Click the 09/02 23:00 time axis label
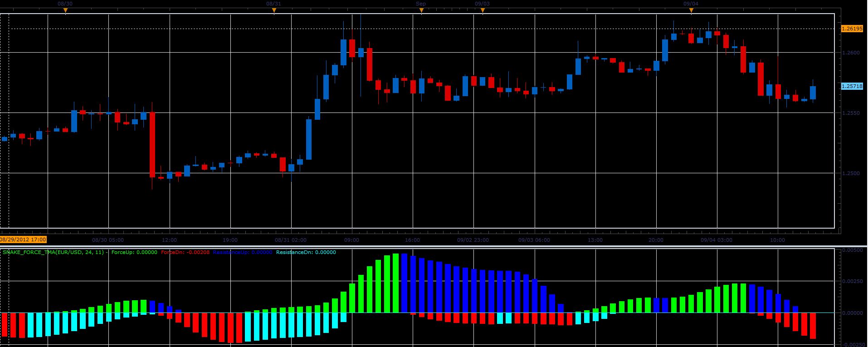The width and height of the screenshot is (868, 347). [473, 240]
